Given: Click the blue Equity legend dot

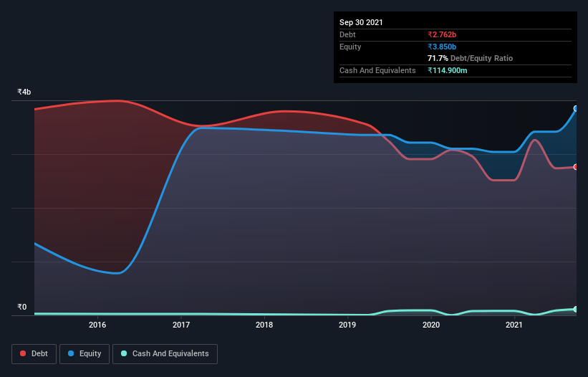Looking at the screenshot, I should (x=71, y=353).
